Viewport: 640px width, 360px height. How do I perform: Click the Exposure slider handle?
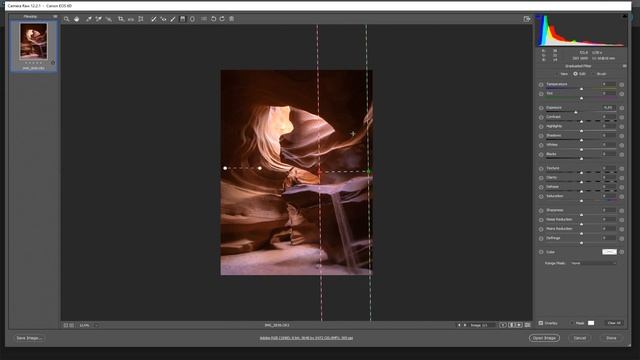click(576, 112)
